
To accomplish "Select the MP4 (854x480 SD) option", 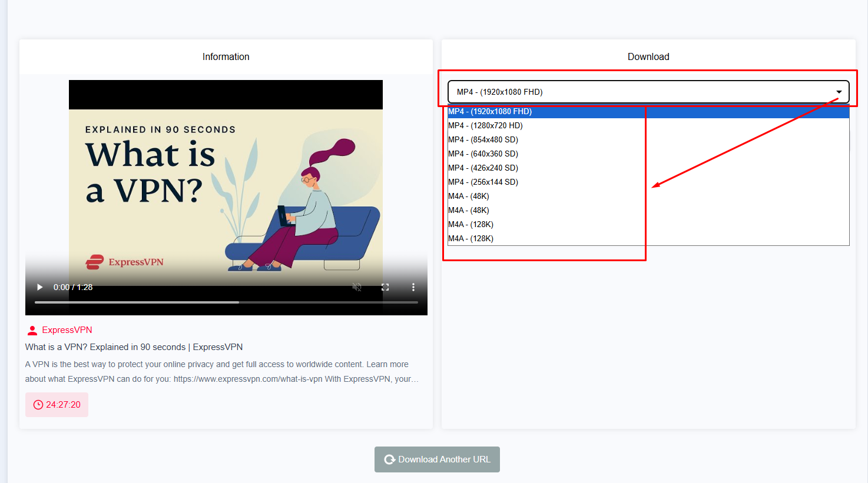I will pos(483,139).
